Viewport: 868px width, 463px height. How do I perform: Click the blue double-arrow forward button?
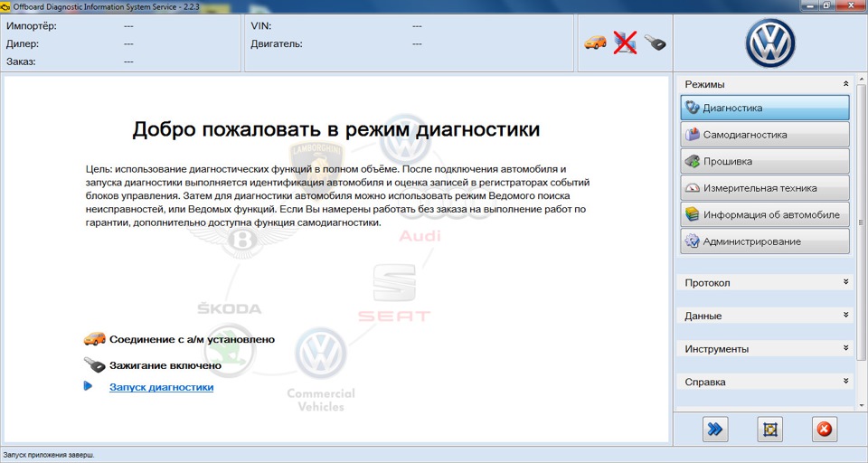tap(714, 430)
